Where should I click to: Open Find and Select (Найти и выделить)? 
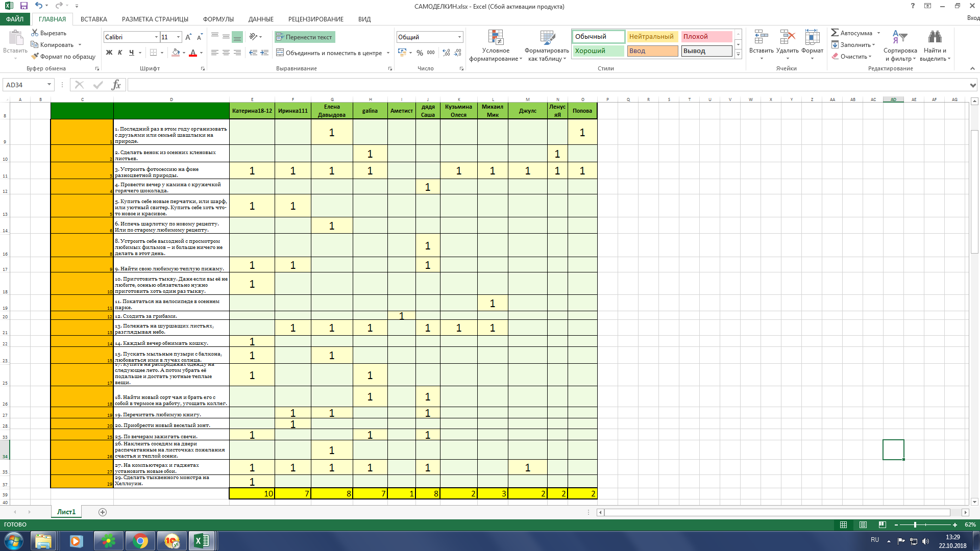click(935, 45)
